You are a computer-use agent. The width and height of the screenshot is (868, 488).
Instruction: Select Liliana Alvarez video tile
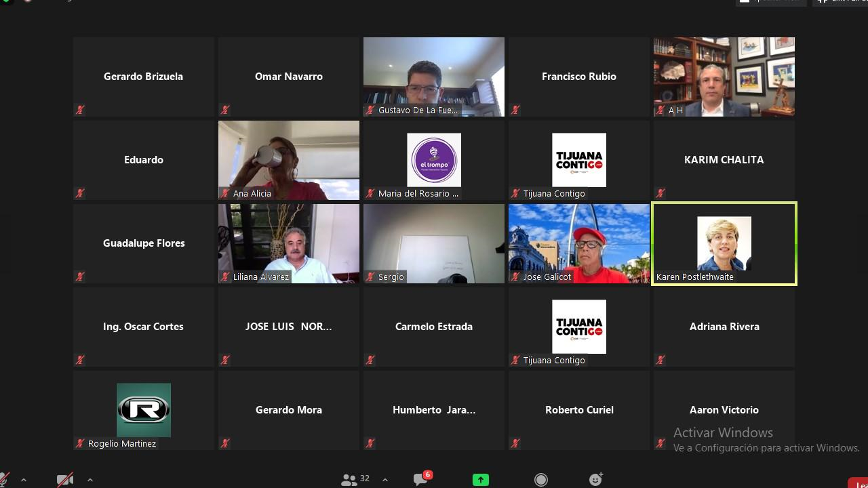click(289, 243)
